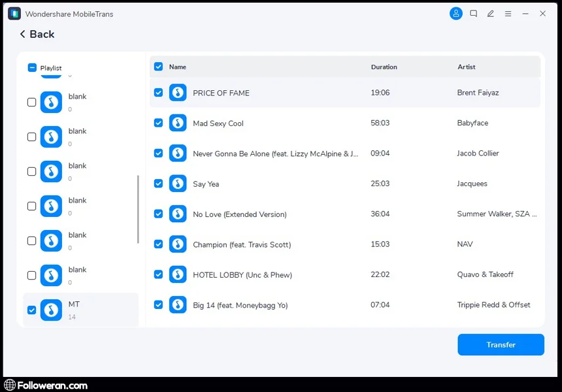Click the edit pencil icon in title bar
The image size is (562, 392).
(x=491, y=14)
